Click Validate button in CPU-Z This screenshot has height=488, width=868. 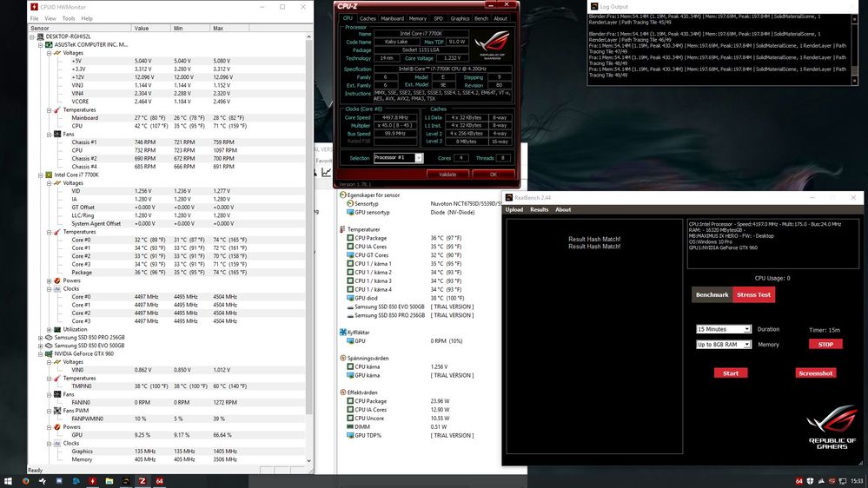coord(447,175)
